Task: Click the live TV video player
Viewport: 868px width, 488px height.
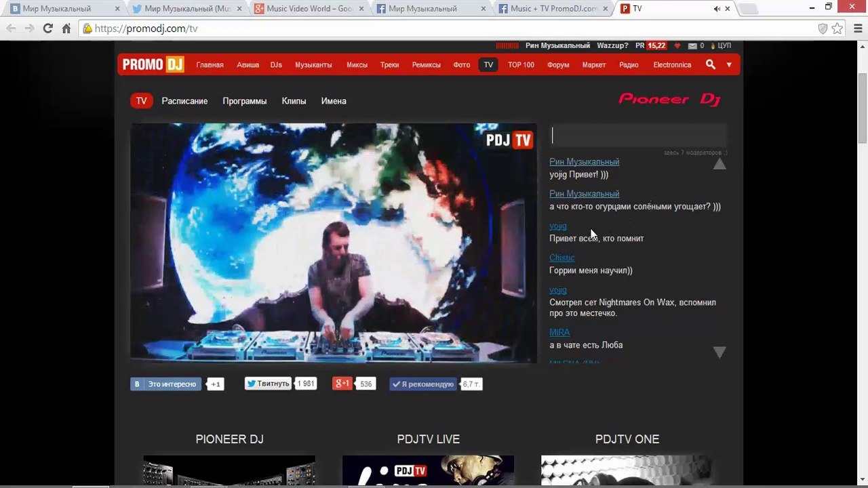Action: (x=334, y=243)
